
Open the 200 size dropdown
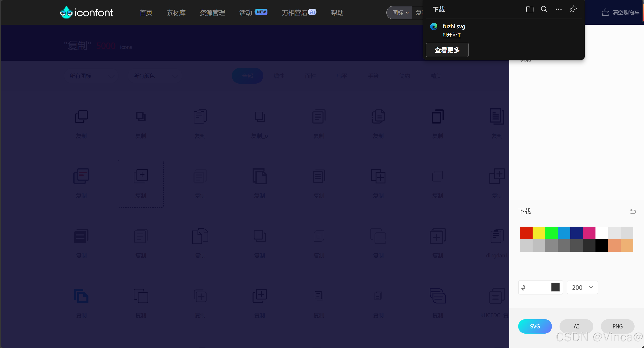click(582, 287)
